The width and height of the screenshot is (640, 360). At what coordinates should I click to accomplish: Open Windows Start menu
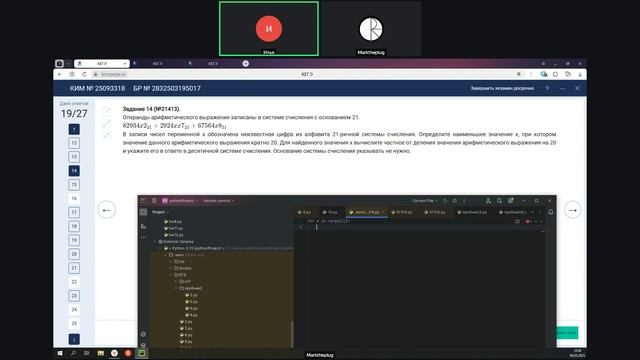60,353
